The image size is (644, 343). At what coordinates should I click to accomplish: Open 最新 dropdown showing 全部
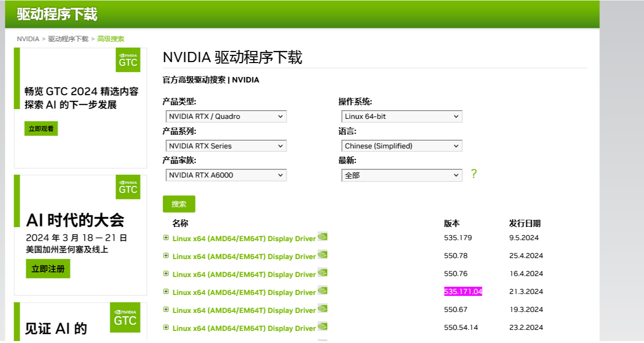click(x=402, y=175)
